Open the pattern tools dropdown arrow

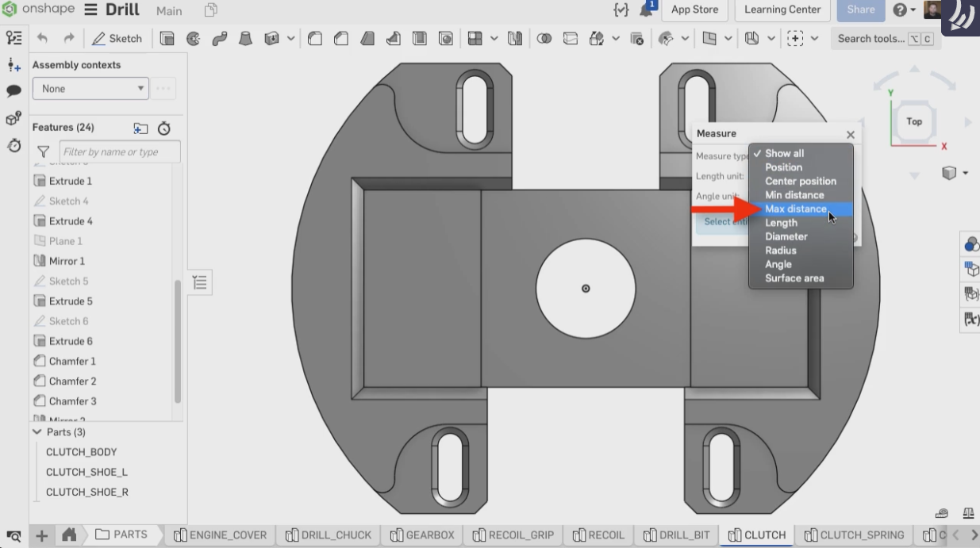click(494, 38)
